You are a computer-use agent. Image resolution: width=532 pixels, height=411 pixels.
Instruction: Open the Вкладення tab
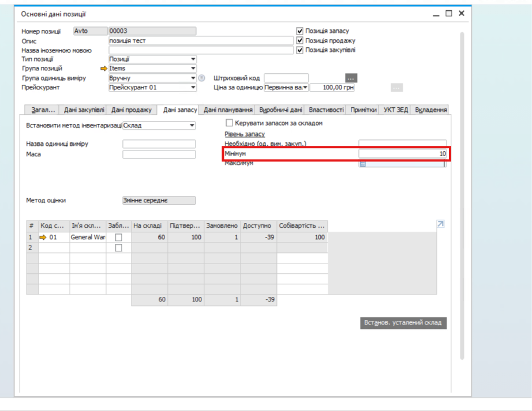coord(430,110)
